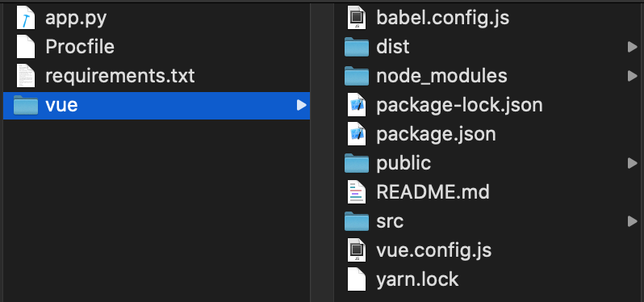This screenshot has height=302, width=644.
Task: Click the divider between the two columns
Action: click(322, 152)
